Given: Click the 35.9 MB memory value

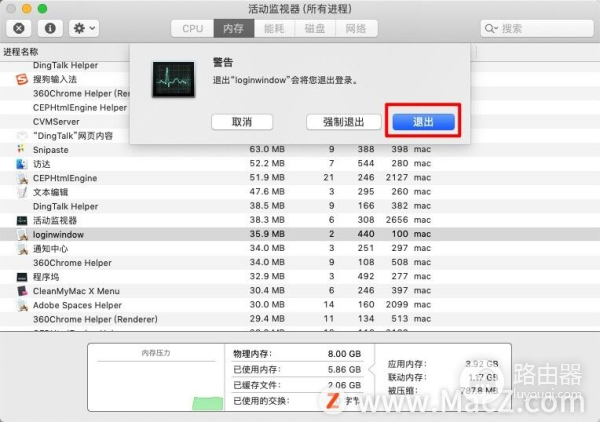Looking at the screenshot, I should 267,234.
